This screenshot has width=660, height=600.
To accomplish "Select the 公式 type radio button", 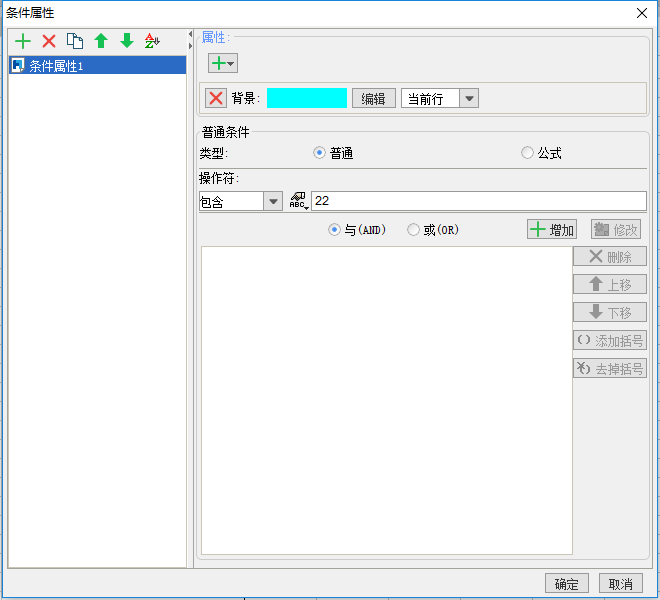I will coord(527,152).
